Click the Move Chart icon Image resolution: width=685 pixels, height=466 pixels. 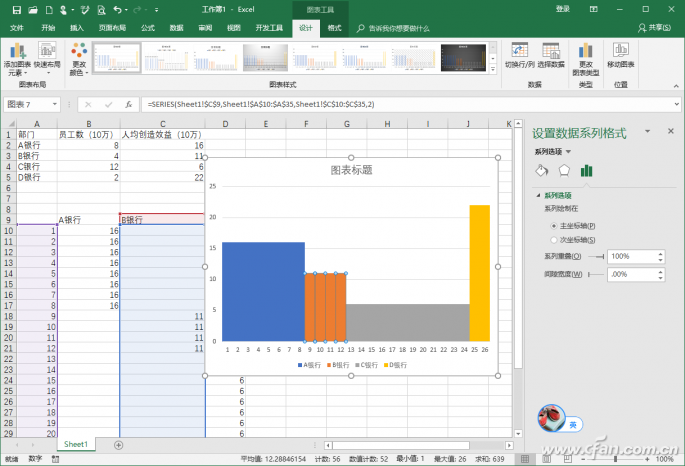coord(620,55)
